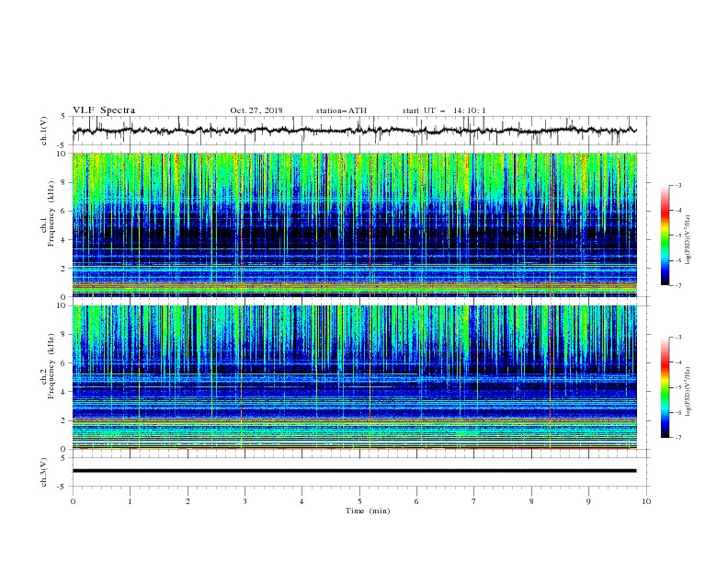Click the "-3" tick on ch.1 color bar
This screenshot has width=728, height=563.
click(x=677, y=185)
